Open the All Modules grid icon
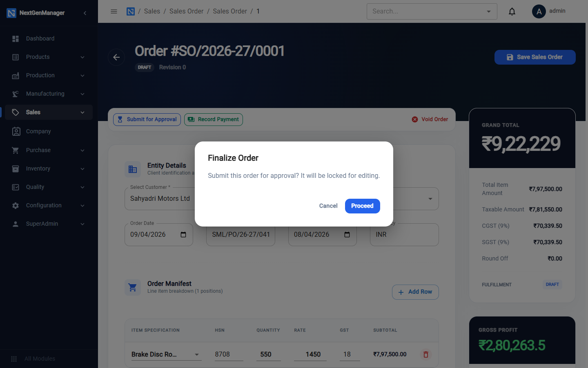This screenshot has height=368, width=588. (14, 359)
